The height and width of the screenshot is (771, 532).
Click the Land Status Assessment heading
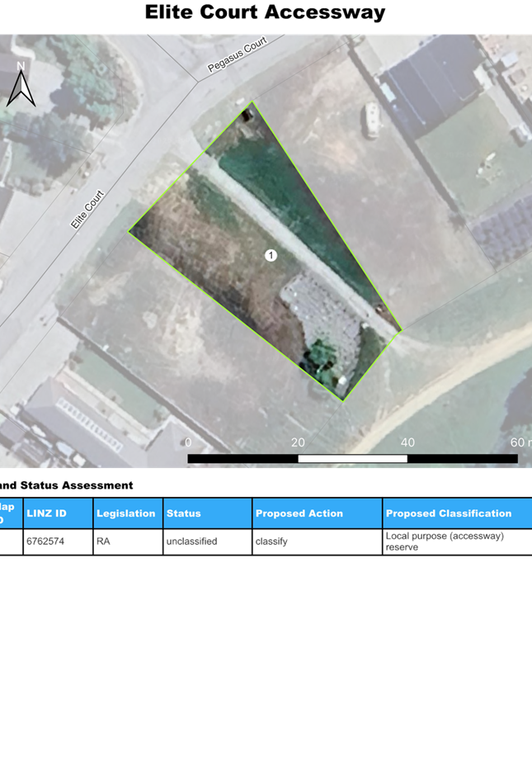[66, 485]
